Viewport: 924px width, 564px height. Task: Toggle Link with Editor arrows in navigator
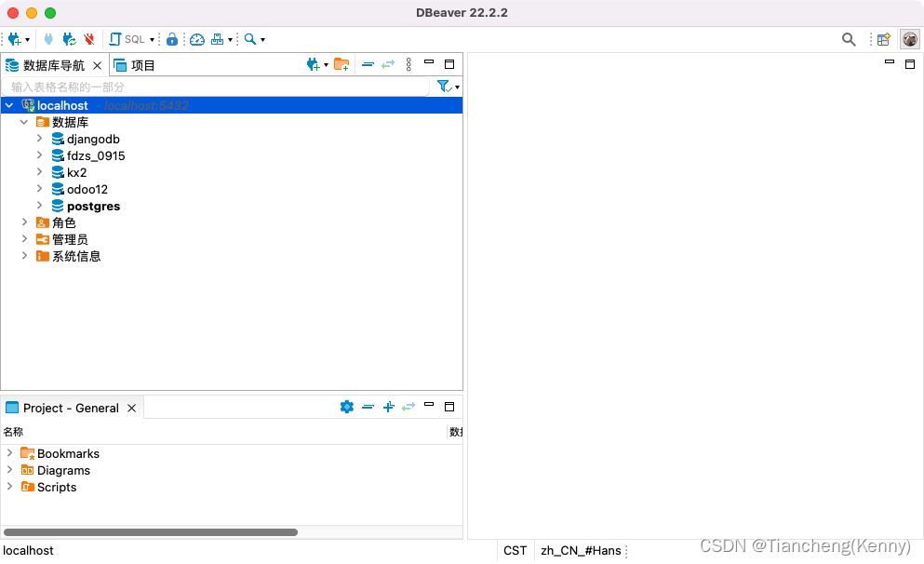point(388,64)
